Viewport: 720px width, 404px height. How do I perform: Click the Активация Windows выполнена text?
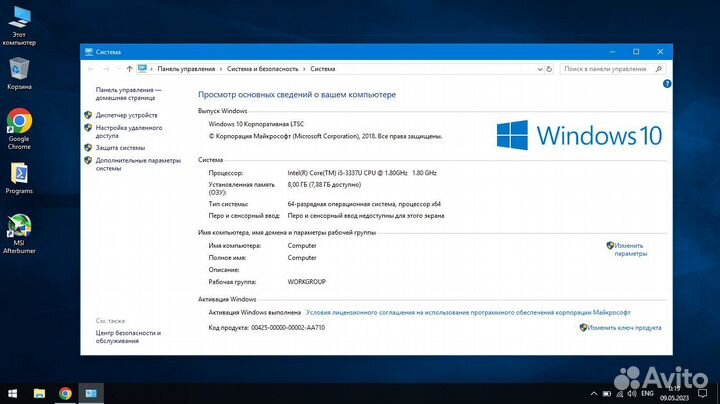click(254, 312)
